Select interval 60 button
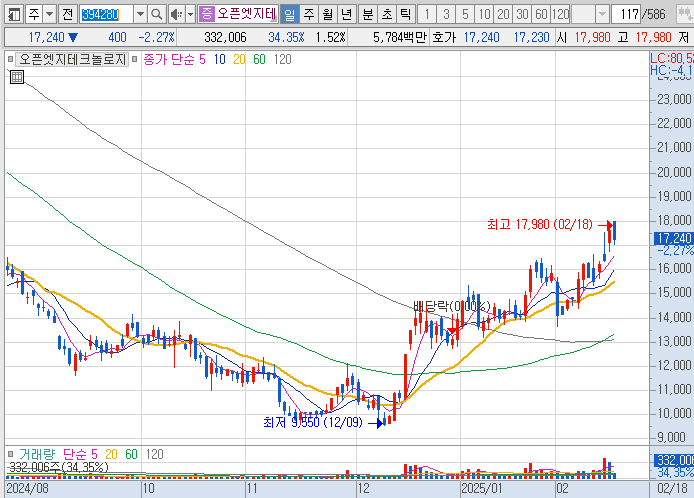The height and width of the screenshot is (498, 694). (x=541, y=15)
